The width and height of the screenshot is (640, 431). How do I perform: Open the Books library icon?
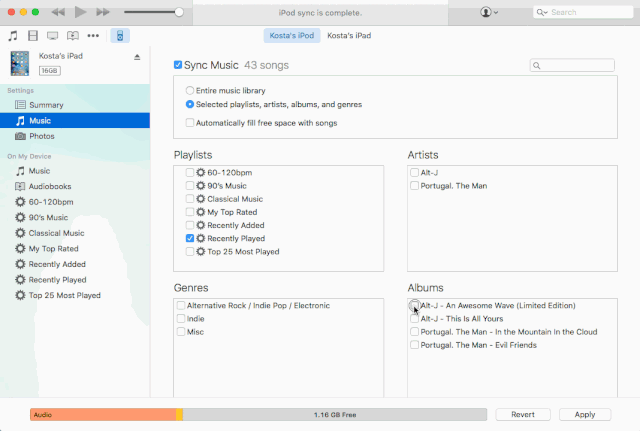coord(73,36)
